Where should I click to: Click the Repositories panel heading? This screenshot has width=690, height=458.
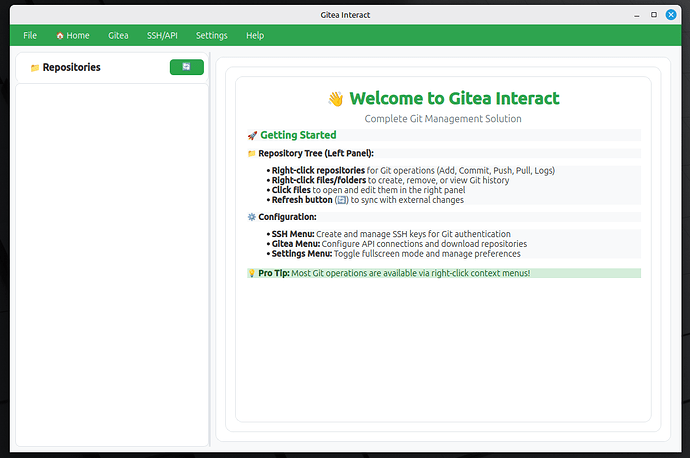click(x=71, y=67)
